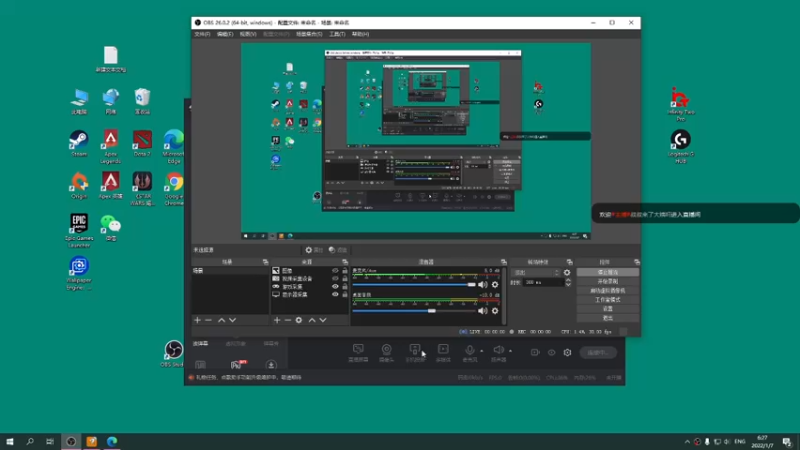Open the transition properties gear
Viewport: 800px width, 450px height.
tap(567, 272)
